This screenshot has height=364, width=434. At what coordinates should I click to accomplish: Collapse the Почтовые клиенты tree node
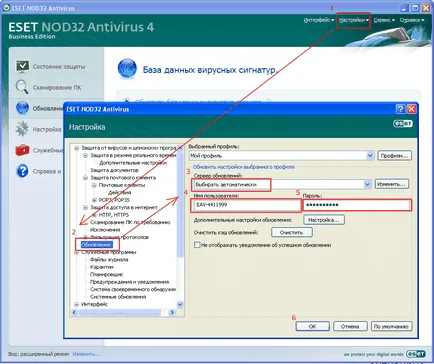[94, 185]
